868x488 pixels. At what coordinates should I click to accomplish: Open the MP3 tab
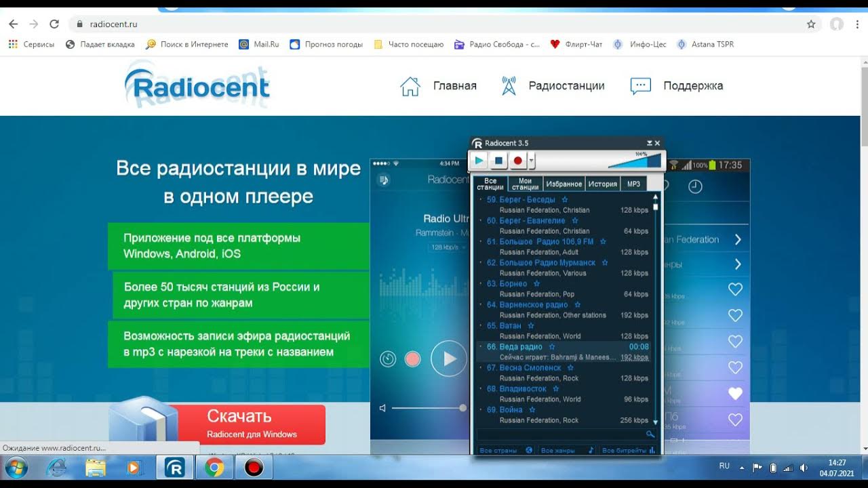tap(633, 184)
